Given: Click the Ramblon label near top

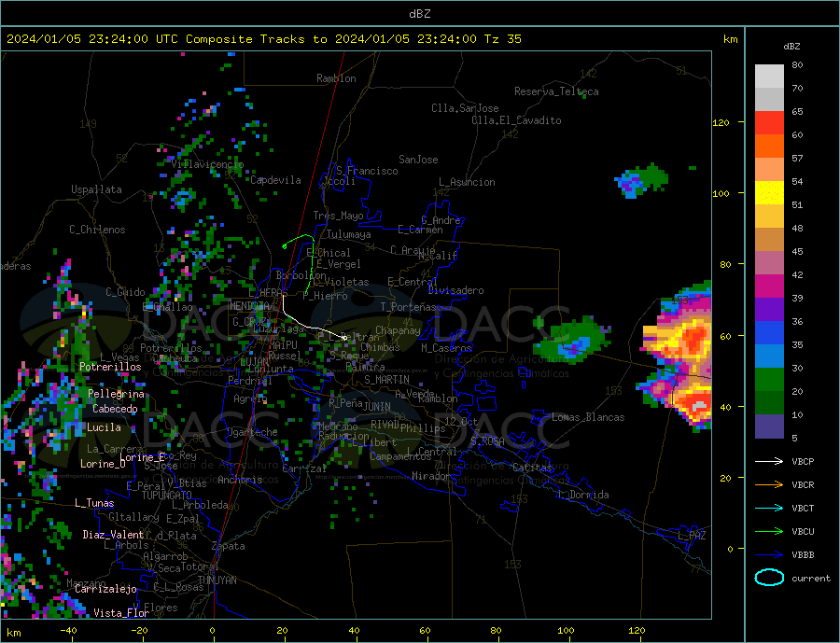Looking at the screenshot, I should pyautogui.click(x=336, y=78).
